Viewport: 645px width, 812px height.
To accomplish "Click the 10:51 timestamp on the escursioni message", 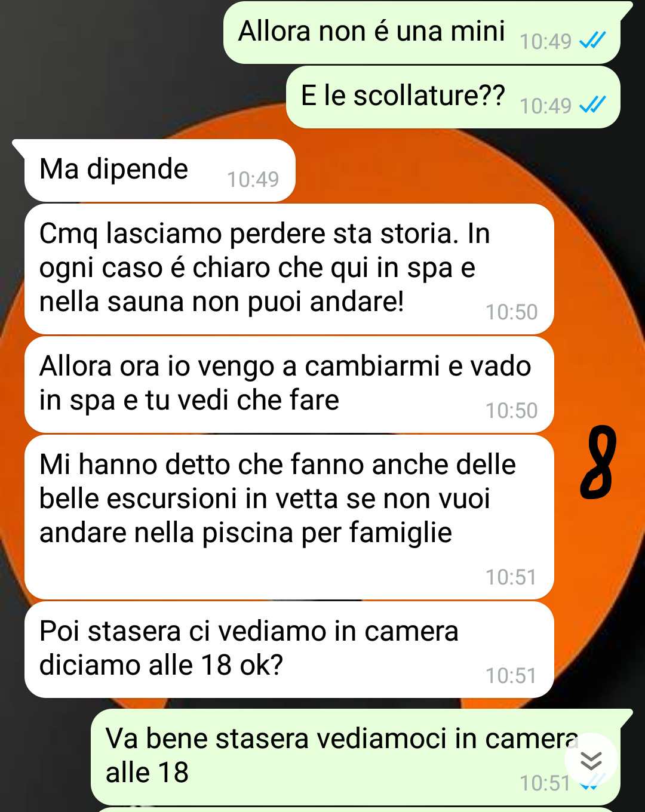I will coord(511,577).
